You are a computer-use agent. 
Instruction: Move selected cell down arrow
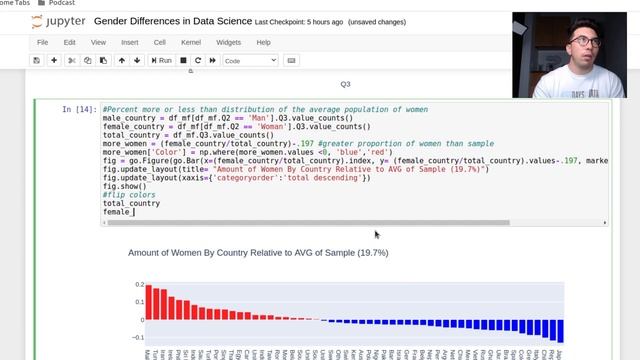click(x=137, y=60)
